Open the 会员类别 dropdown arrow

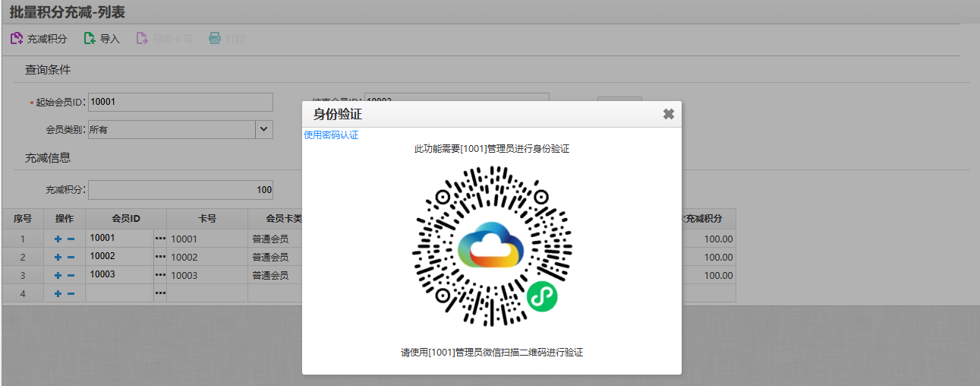(264, 129)
